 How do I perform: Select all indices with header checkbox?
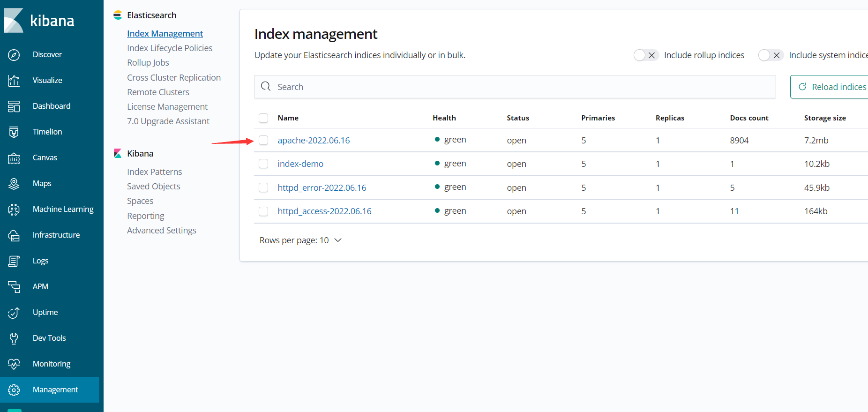(x=263, y=118)
